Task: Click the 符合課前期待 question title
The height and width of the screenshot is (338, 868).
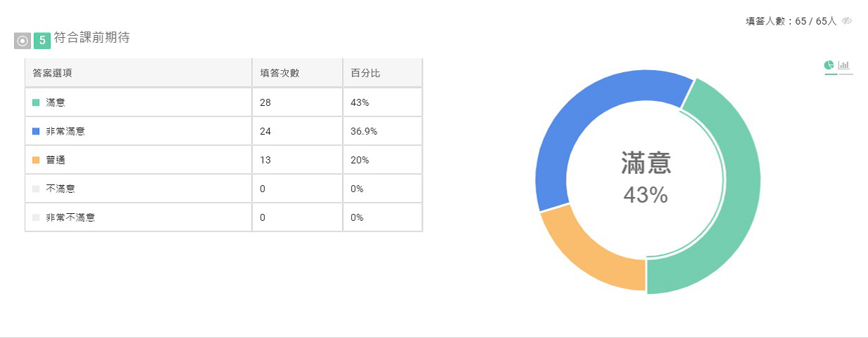Action: (91, 38)
